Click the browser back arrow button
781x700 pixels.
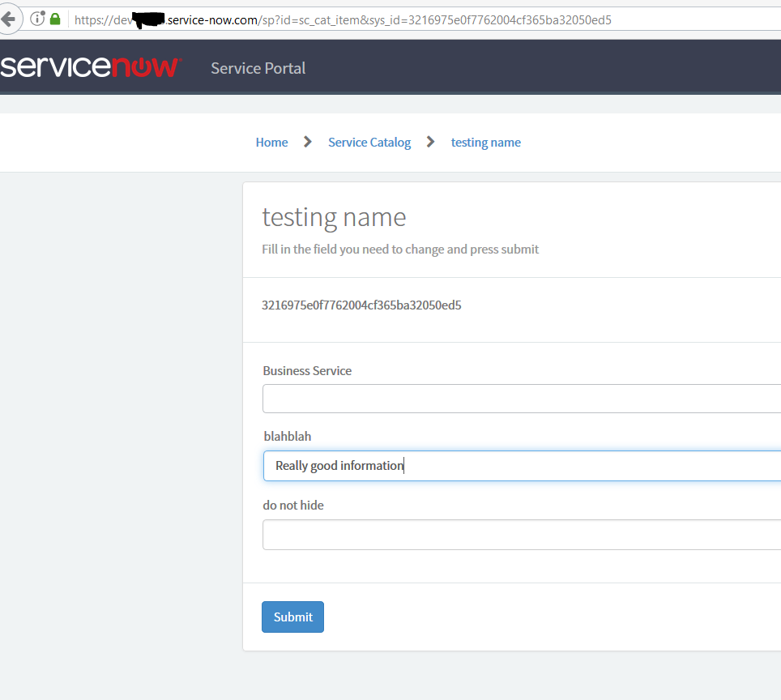pos(8,19)
